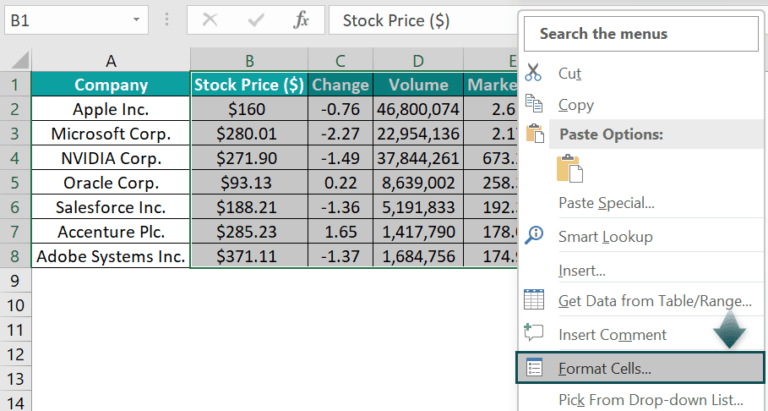The height and width of the screenshot is (411, 768).
Task: Click the Microsoft Corp. cell
Action: [111, 133]
